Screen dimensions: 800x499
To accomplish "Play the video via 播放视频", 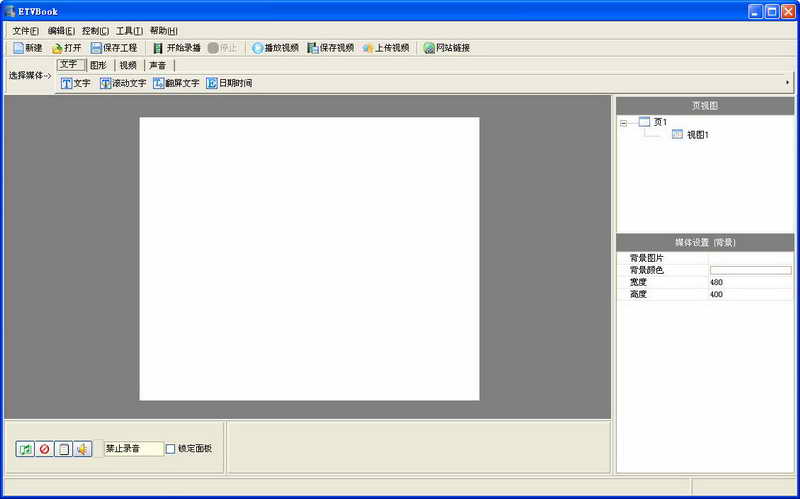I will point(276,48).
